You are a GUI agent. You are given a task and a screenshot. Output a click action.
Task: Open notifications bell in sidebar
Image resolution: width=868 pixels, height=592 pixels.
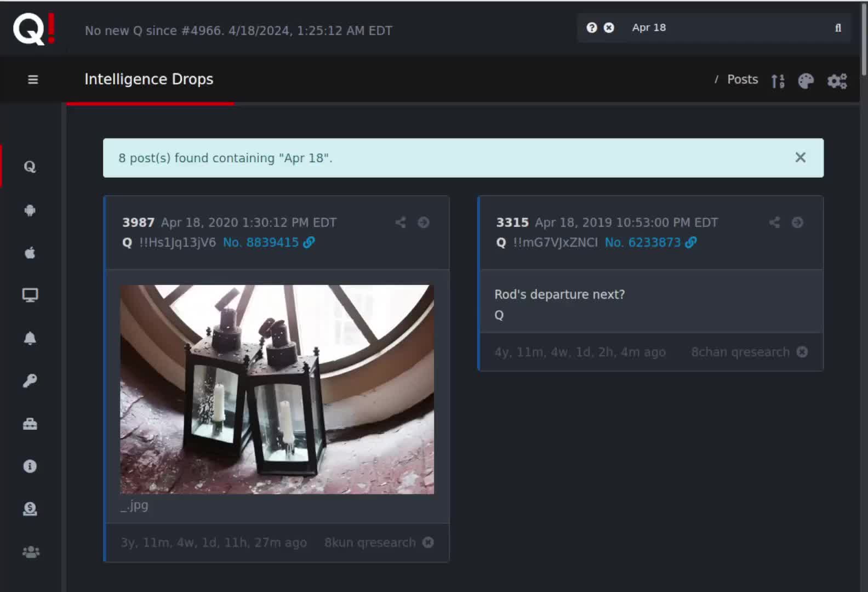(30, 338)
